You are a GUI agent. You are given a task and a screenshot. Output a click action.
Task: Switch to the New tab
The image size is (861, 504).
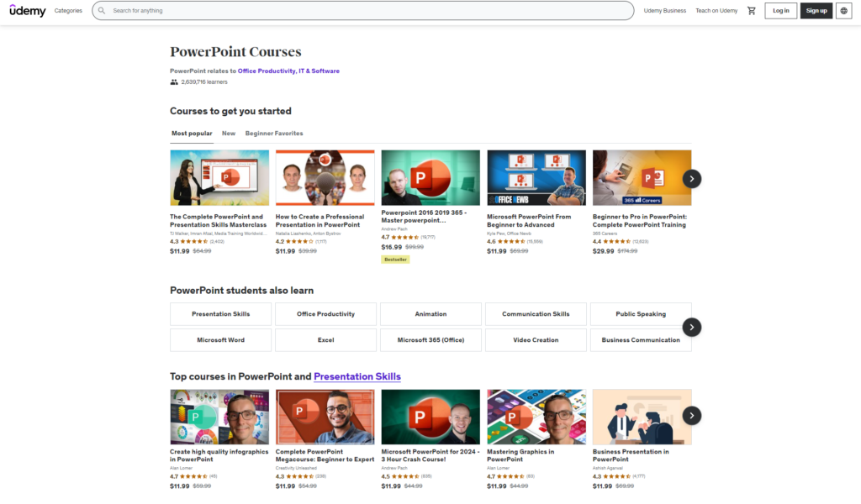coord(228,133)
